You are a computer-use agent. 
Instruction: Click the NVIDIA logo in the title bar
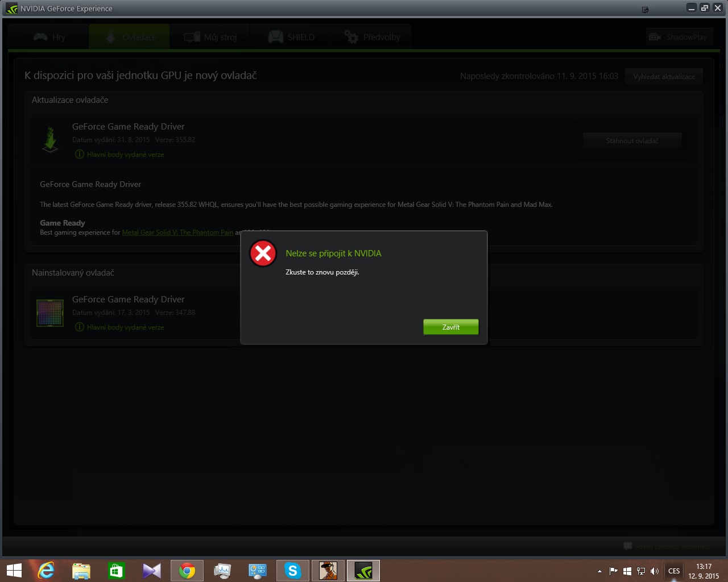click(x=11, y=9)
